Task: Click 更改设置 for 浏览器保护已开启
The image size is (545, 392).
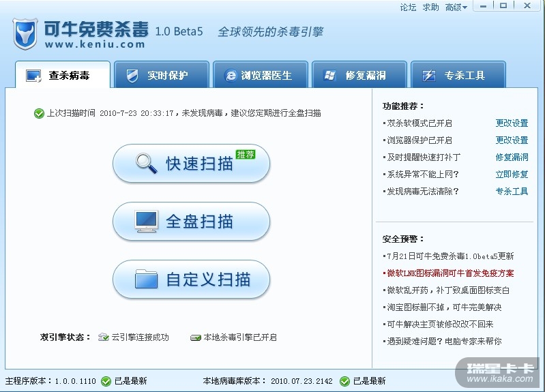Action: pyautogui.click(x=512, y=140)
